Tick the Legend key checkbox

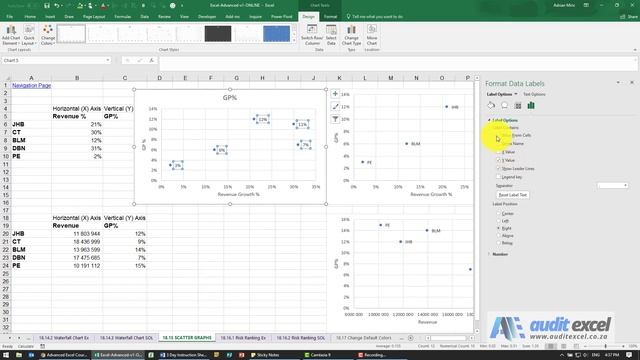(498, 177)
